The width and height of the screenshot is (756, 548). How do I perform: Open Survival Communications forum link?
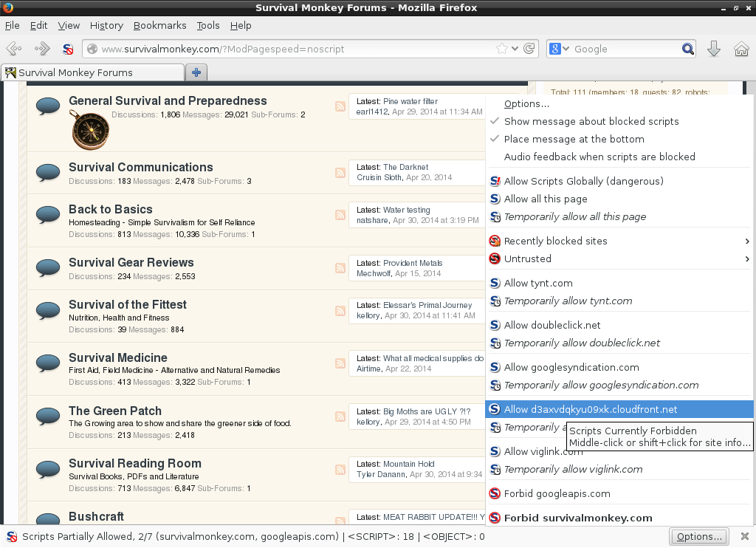(141, 167)
